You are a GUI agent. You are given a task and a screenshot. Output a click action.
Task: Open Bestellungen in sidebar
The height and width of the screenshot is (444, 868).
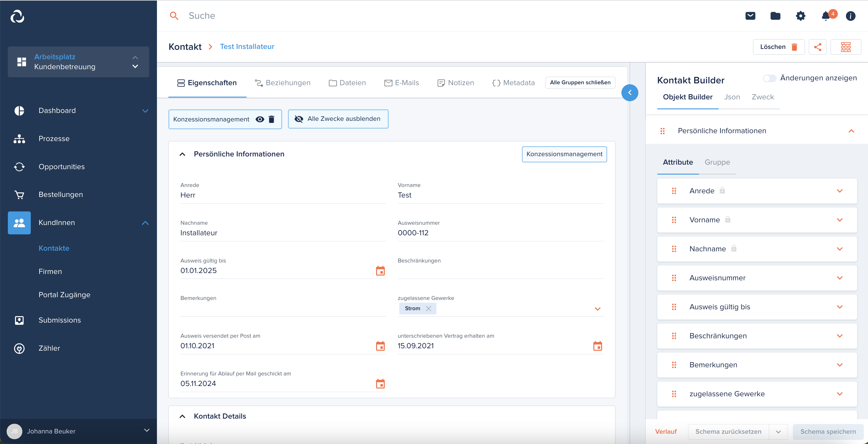tap(61, 195)
